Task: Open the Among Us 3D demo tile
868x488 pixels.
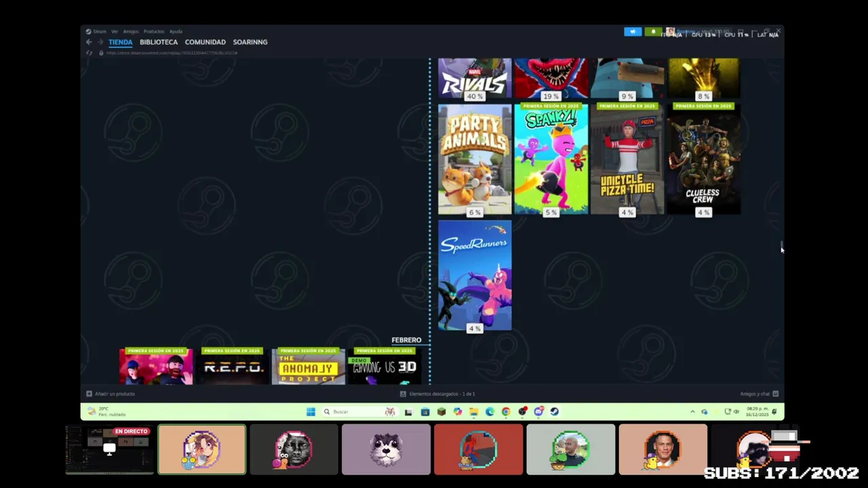Action: 384,366
